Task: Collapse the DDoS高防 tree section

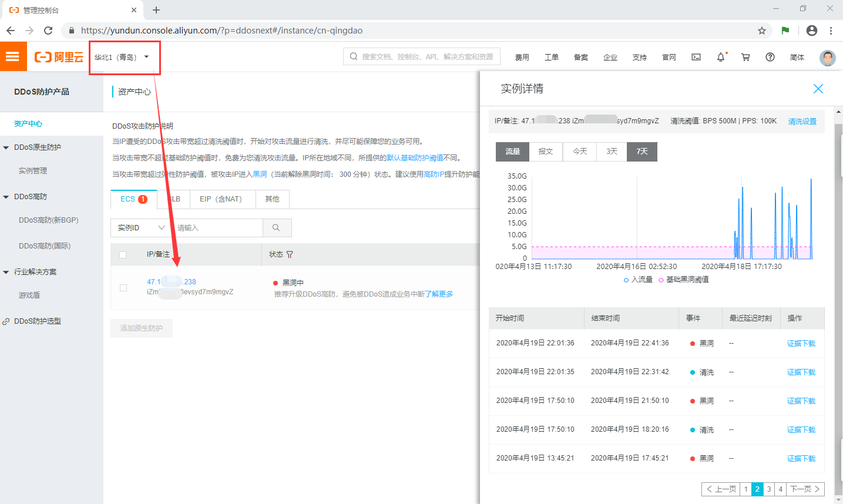Action: [6, 197]
